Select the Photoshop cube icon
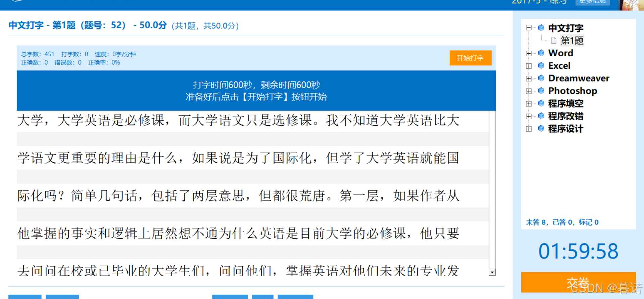This screenshot has width=644, height=299. pos(541,91)
